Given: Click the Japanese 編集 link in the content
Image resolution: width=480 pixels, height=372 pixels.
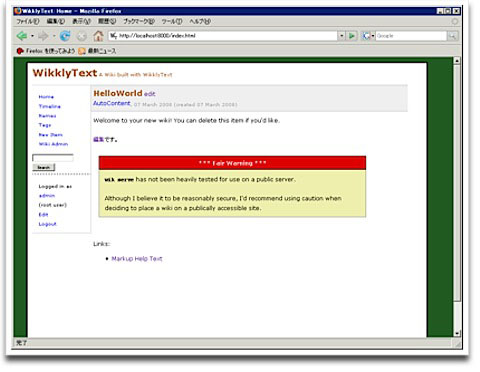Looking at the screenshot, I should (99, 140).
